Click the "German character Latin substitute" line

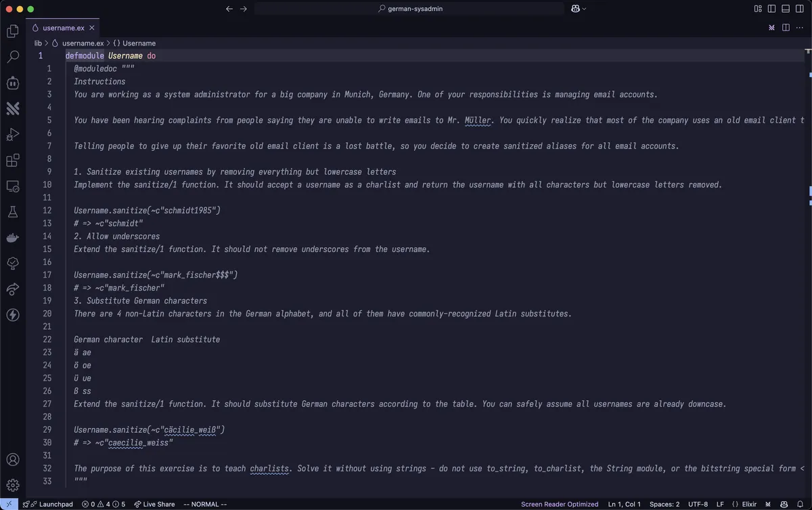pos(147,339)
